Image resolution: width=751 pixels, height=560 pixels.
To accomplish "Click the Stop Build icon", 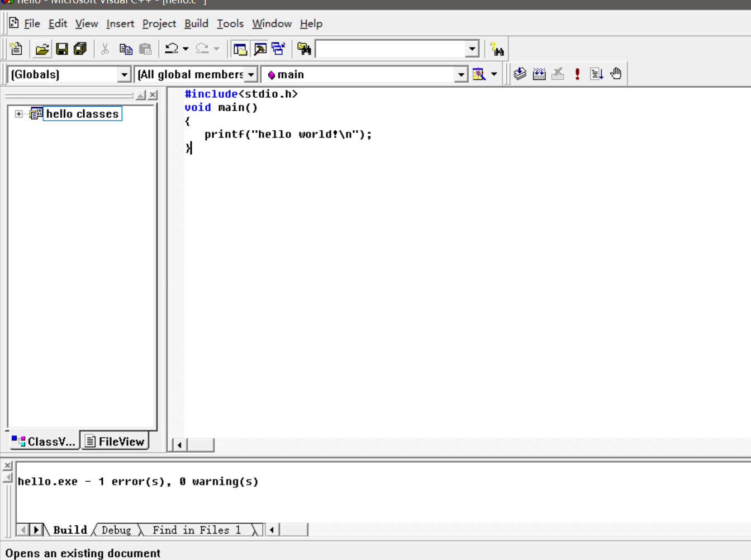I will [558, 74].
